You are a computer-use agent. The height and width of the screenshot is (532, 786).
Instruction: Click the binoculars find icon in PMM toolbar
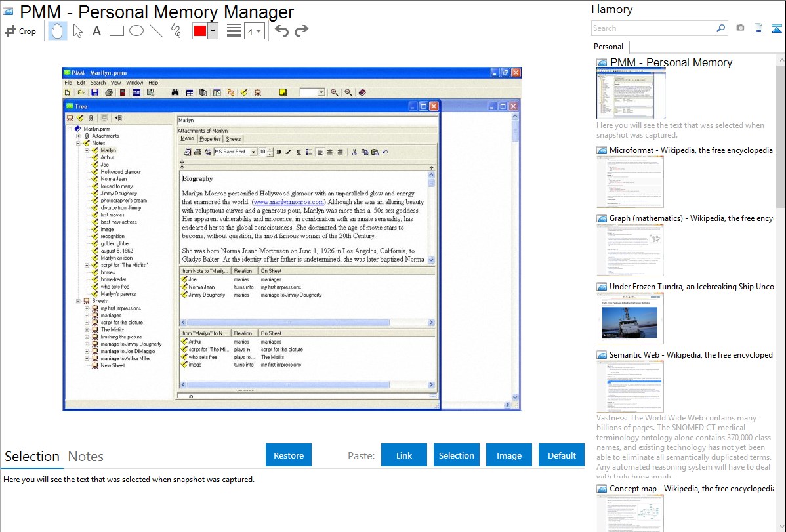tap(175, 92)
